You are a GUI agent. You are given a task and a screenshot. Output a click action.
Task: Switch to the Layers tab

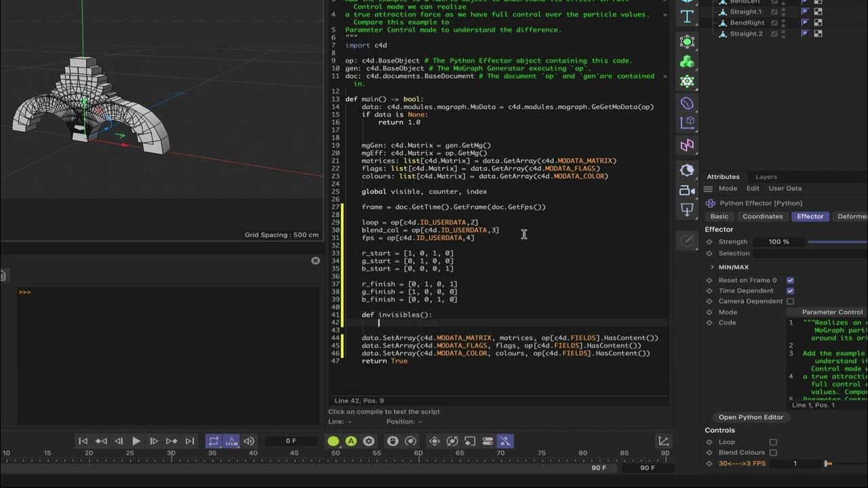[x=766, y=177]
